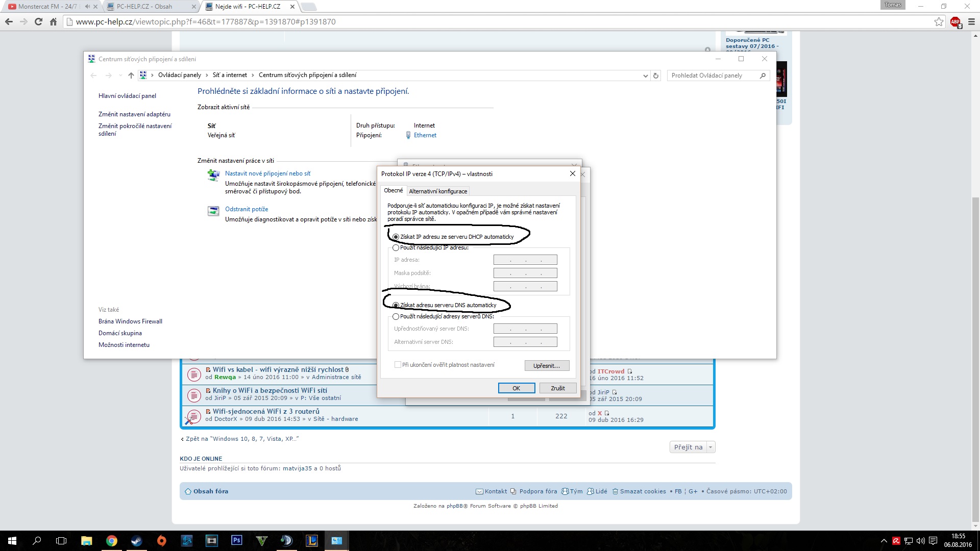980x551 pixels.
Task: Open Steam from the taskbar
Action: coord(136,540)
